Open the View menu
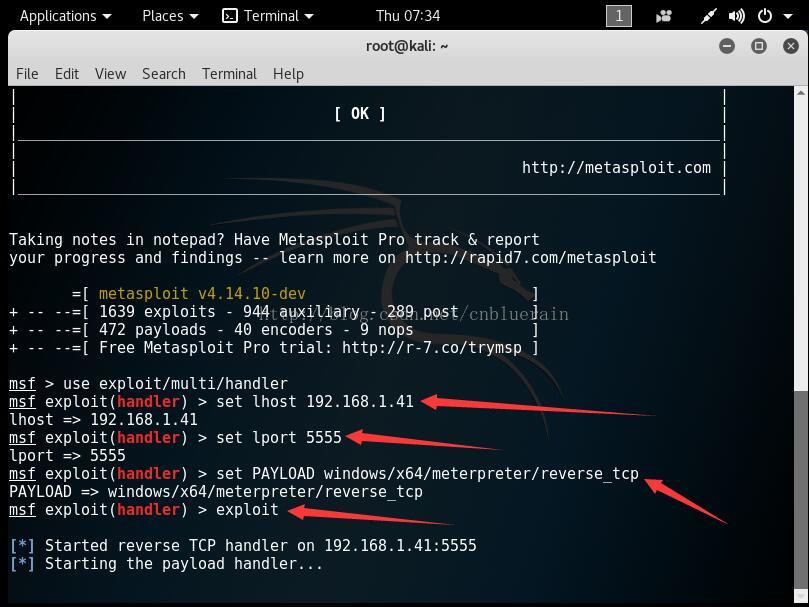 pyautogui.click(x=110, y=74)
